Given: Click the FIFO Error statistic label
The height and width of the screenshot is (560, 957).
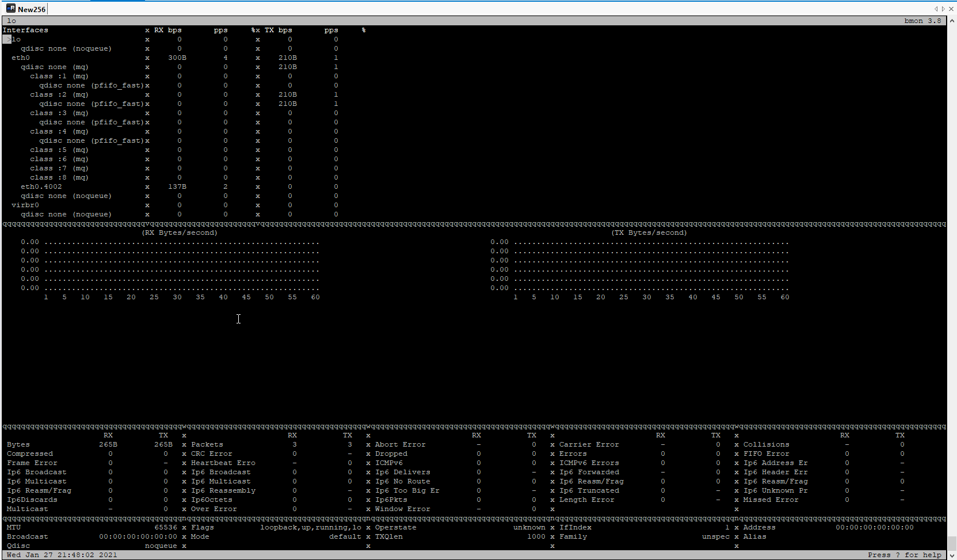Looking at the screenshot, I should [x=767, y=454].
